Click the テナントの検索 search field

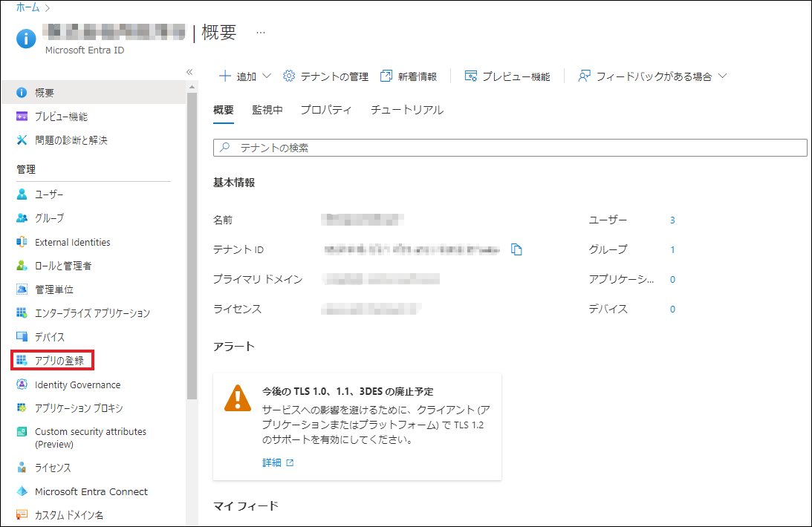[510, 148]
